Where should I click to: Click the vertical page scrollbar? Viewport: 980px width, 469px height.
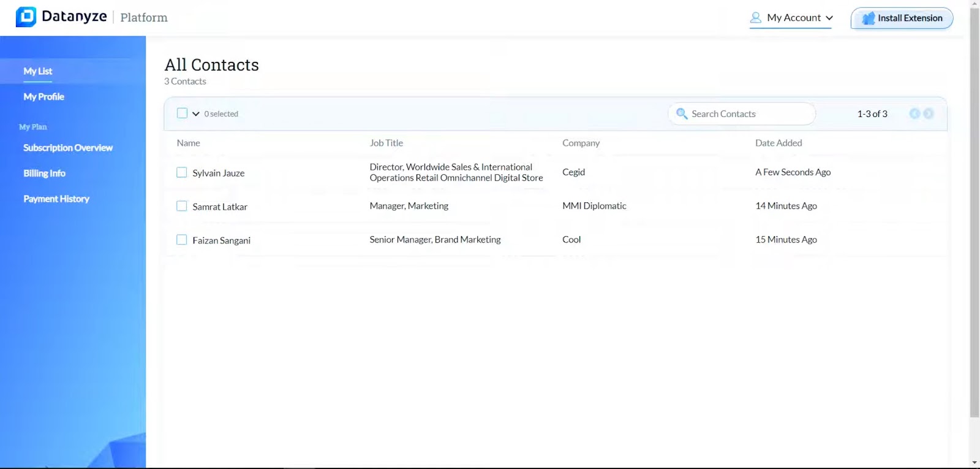coord(974,212)
